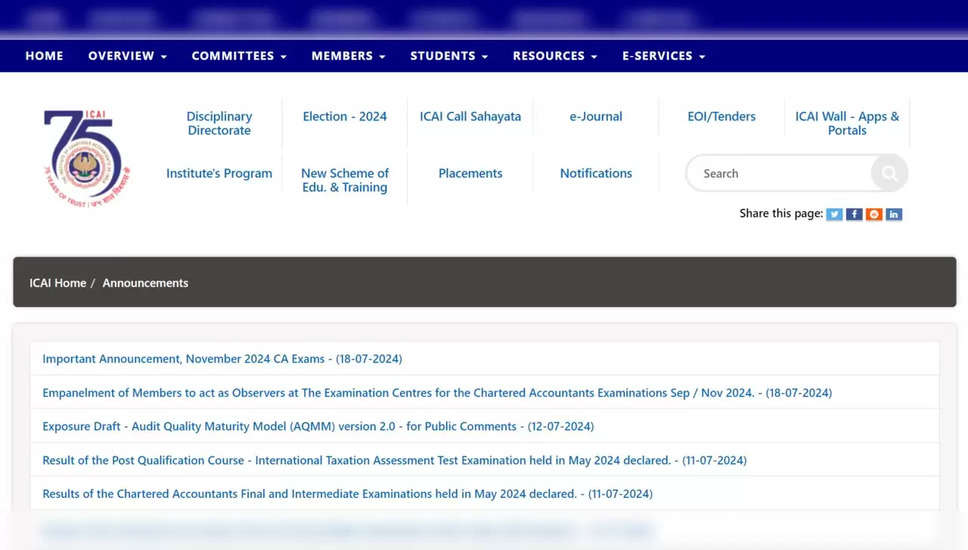
Task: Expand the Resources dropdown
Action: [x=555, y=56]
